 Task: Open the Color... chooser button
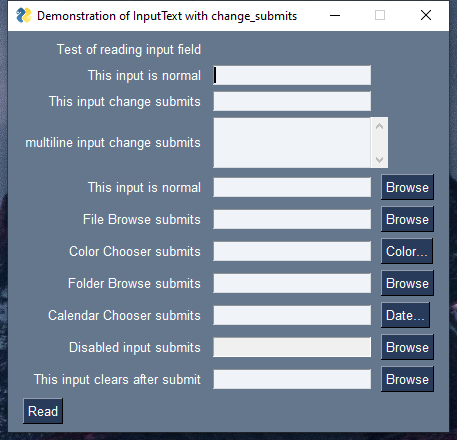pos(407,251)
